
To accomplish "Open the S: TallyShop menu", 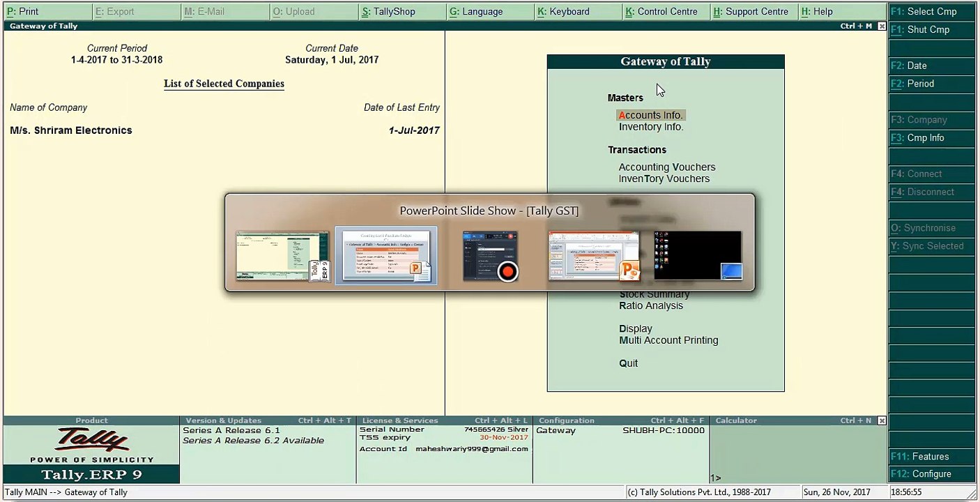I will tap(402, 11).
